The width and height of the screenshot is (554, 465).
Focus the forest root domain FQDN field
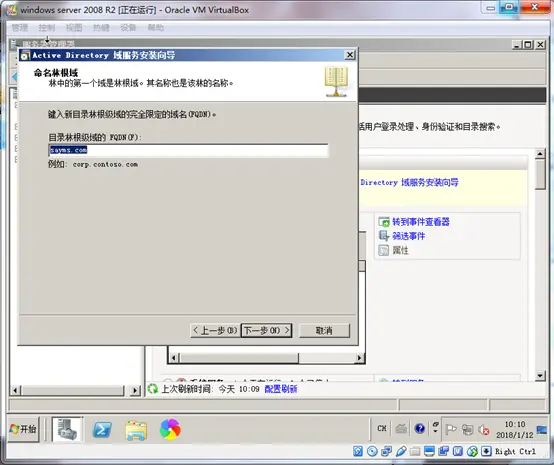pyautogui.click(x=188, y=150)
